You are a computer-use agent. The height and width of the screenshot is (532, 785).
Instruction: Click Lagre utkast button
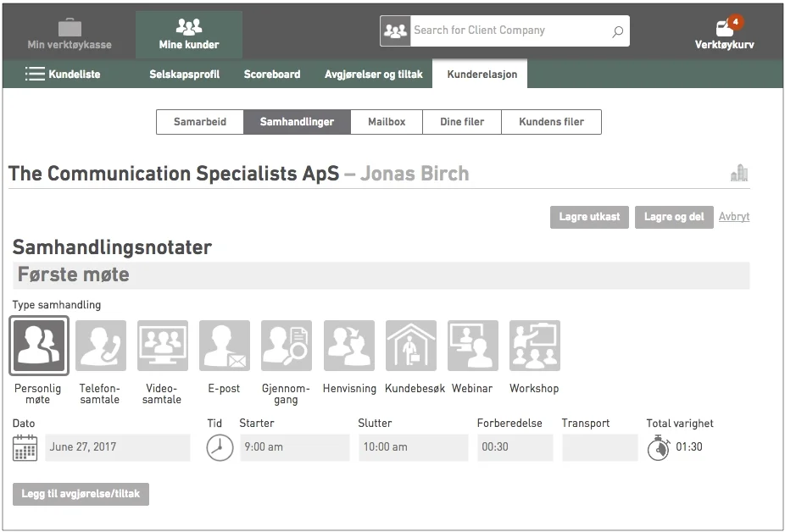click(589, 217)
